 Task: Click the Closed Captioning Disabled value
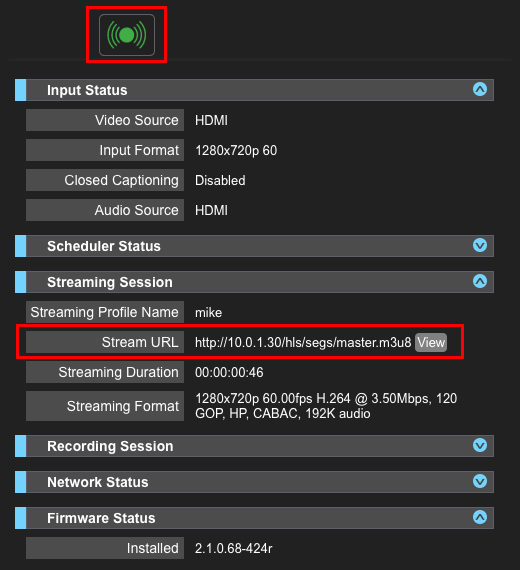pos(220,180)
